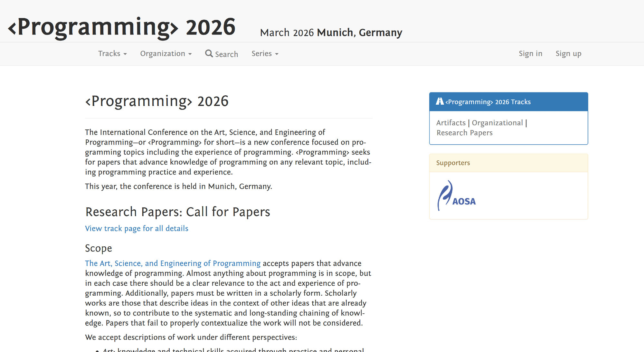Click the 'Munich, Germany' header text
The width and height of the screenshot is (644, 352).
tap(359, 33)
